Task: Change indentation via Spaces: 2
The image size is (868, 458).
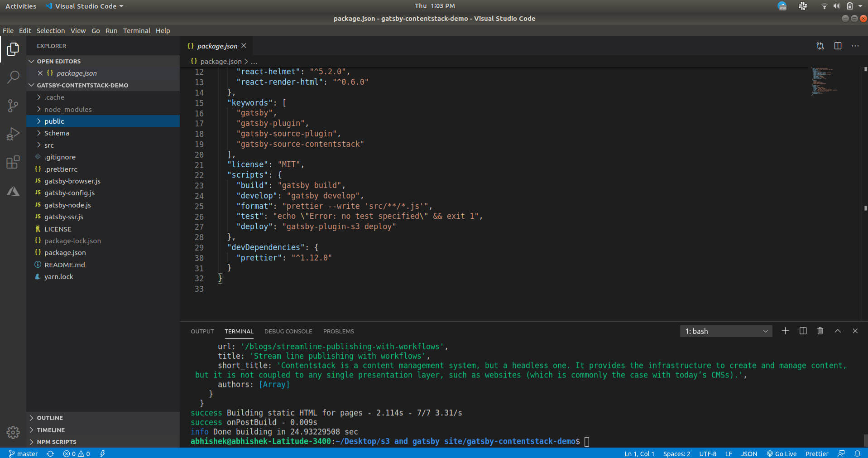Action: [676, 453]
